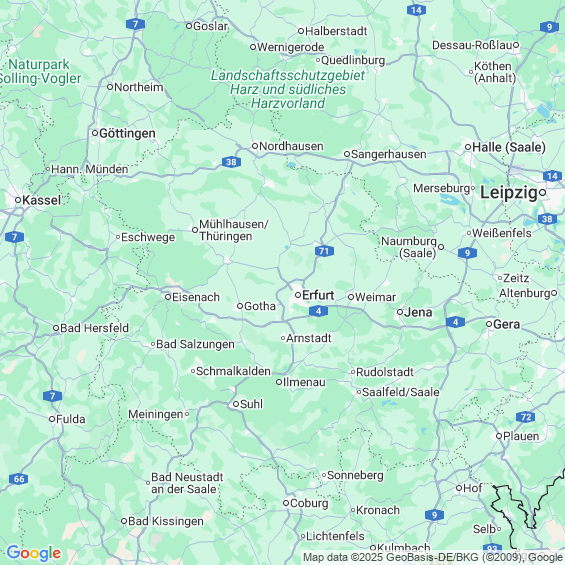The image size is (565, 565).
Task: Click the A9 shield near Dessau-Roßlau
Action: pos(549,27)
